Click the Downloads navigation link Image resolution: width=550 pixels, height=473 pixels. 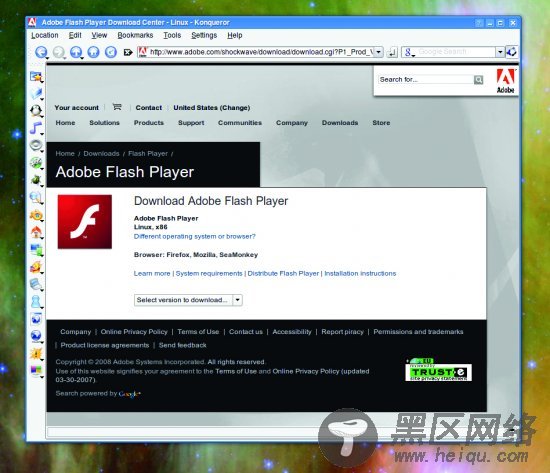340,123
